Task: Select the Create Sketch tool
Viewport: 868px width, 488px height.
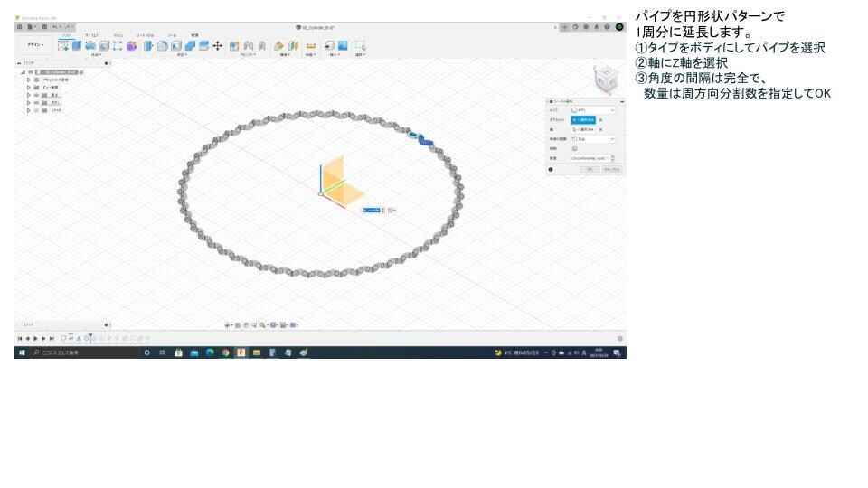Action: tap(63, 45)
